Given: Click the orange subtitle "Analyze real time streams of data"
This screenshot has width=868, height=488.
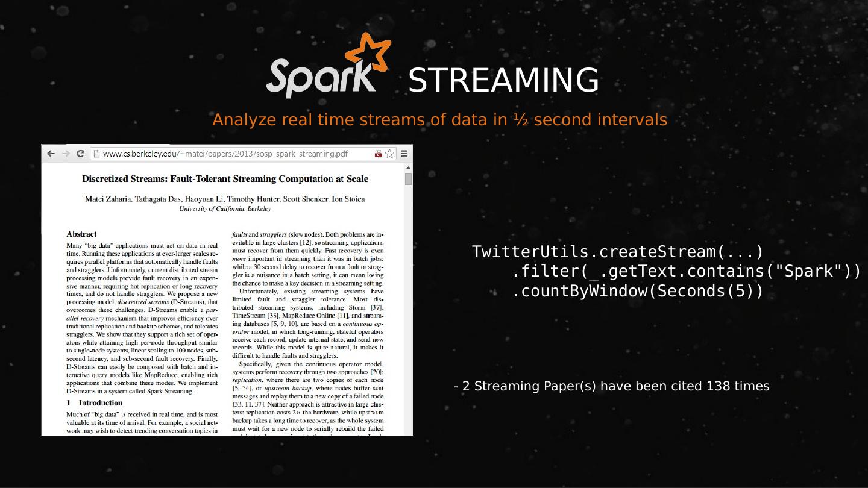Looking at the screenshot, I should pyautogui.click(x=440, y=120).
